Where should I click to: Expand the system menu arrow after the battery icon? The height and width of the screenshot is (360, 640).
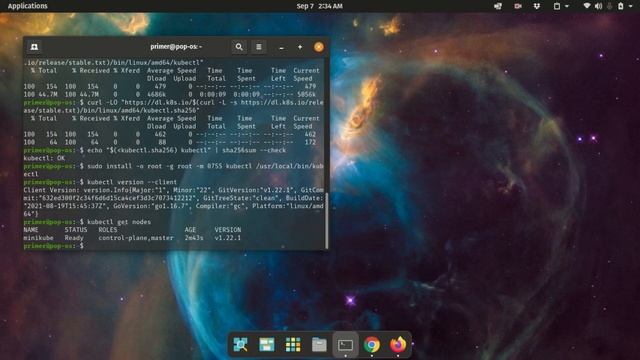click(x=631, y=6)
